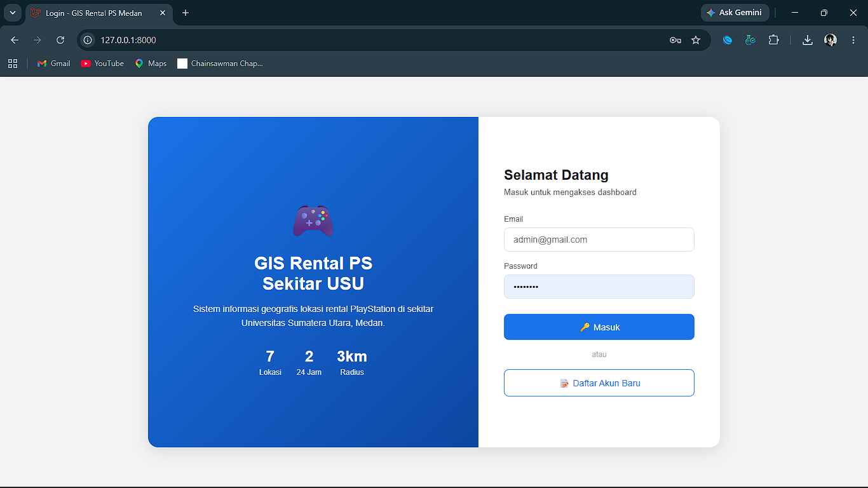Open the Chainsawman Chap... bookmark
868x488 pixels.
[x=220, y=64]
